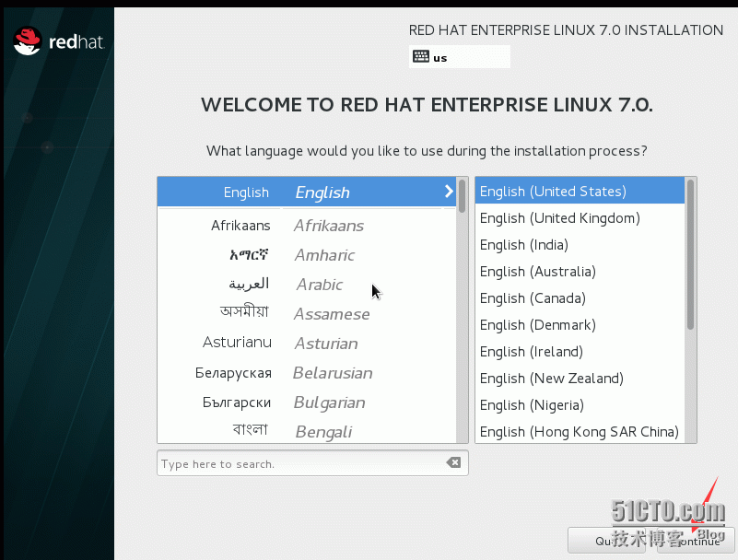Click the language list scrollbar thumb

[x=463, y=196]
